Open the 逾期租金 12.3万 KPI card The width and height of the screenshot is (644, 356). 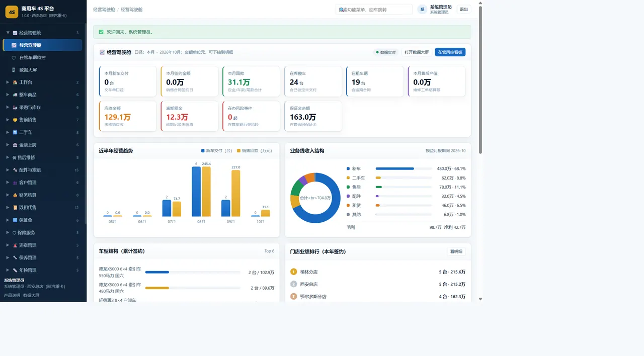[x=190, y=116]
